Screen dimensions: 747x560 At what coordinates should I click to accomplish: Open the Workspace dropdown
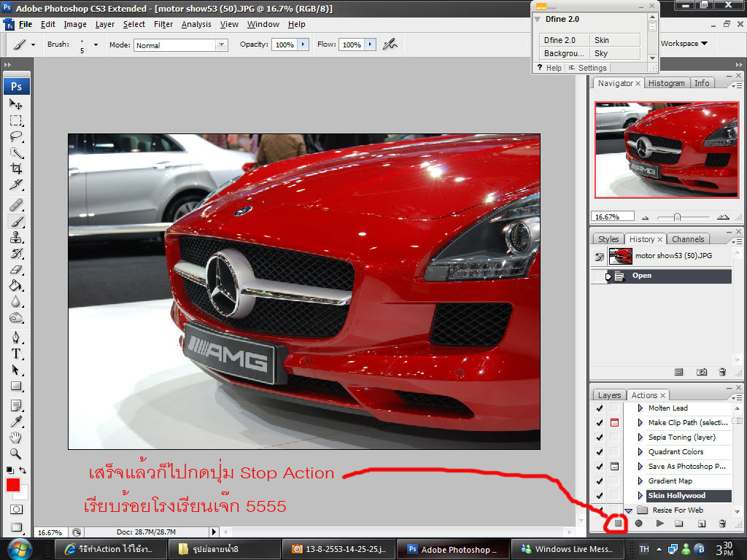(684, 43)
